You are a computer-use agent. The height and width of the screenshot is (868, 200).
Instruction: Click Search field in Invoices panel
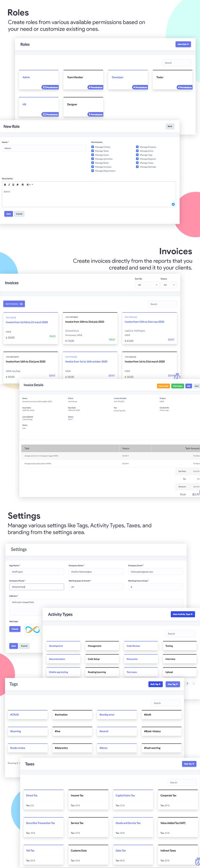coord(162,304)
